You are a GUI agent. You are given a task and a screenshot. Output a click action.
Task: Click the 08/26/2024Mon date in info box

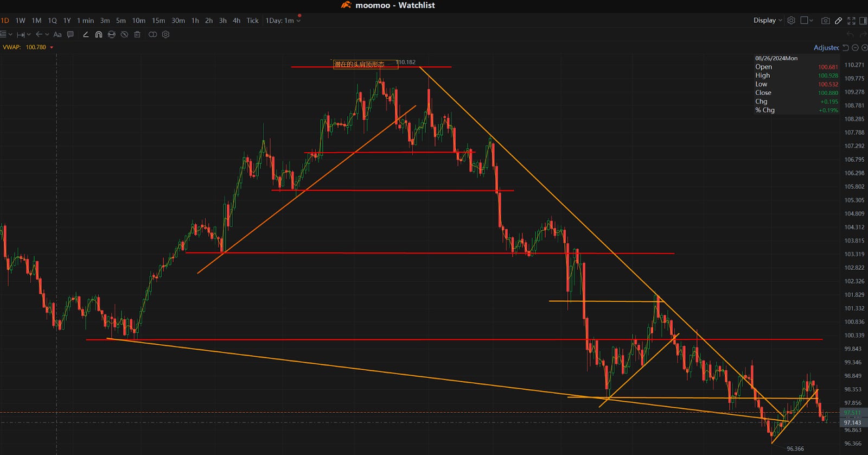coord(776,58)
